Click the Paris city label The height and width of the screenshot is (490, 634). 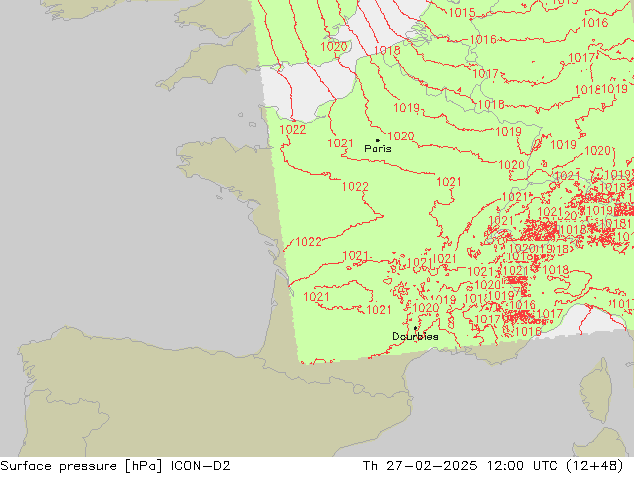point(378,149)
